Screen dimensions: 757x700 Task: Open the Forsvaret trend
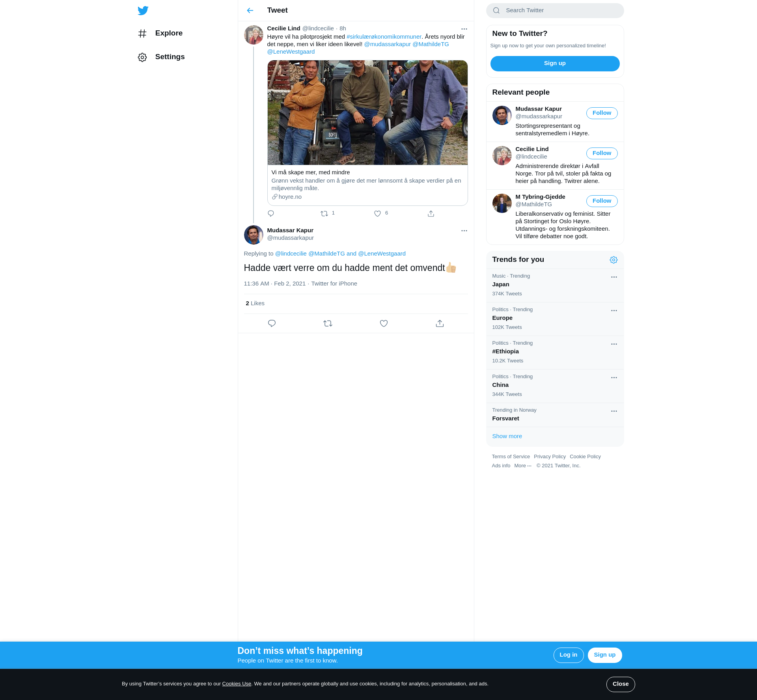(x=555, y=415)
